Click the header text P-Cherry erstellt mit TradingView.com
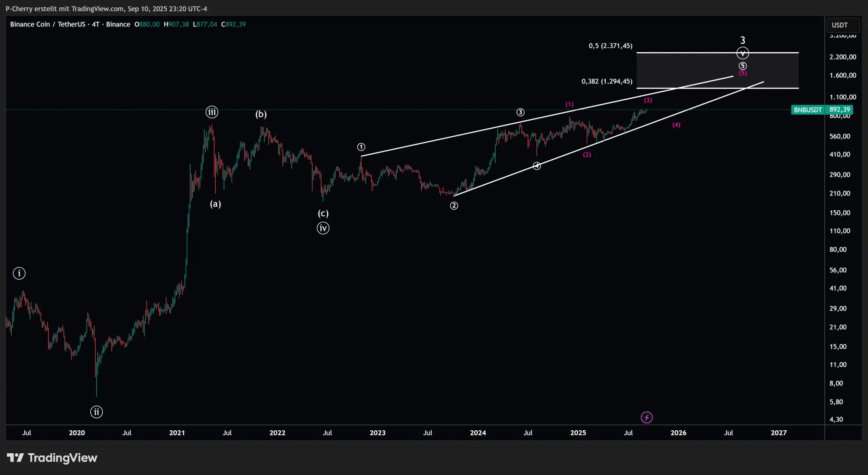The width and height of the screenshot is (868, 475). tap(65, 9)
